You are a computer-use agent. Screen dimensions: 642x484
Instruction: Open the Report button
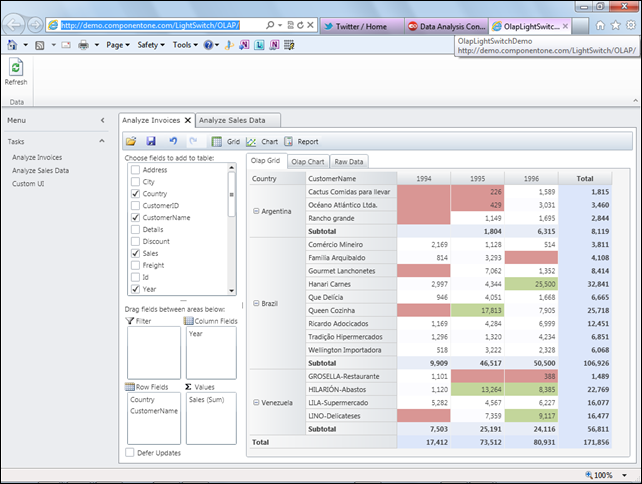point(301,142)
